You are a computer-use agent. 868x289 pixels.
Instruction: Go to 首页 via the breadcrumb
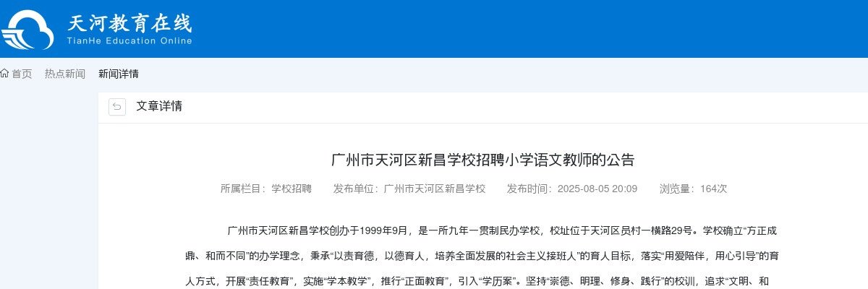(22, 74)
